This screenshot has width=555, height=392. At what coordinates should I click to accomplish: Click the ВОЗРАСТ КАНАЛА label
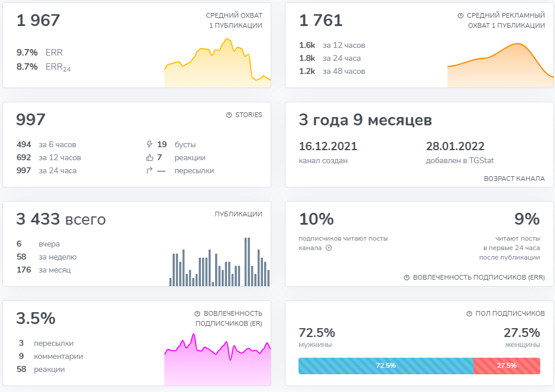point(514,178)
